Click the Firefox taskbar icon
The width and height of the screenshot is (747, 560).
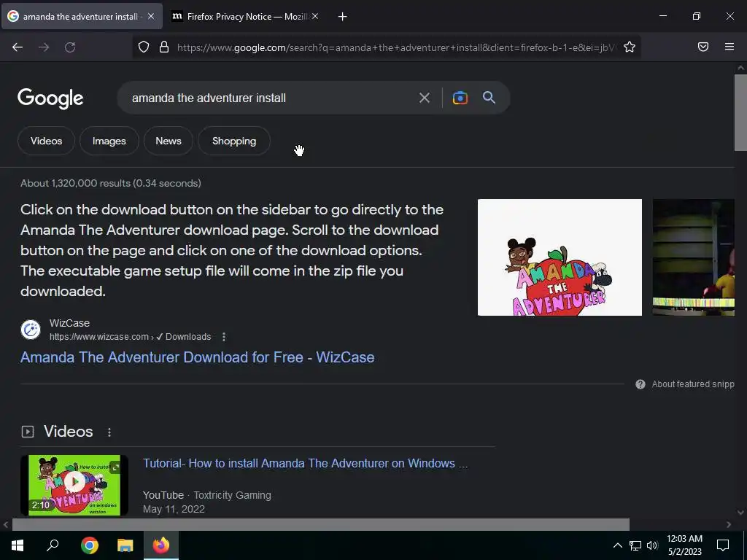click(161, 545)
